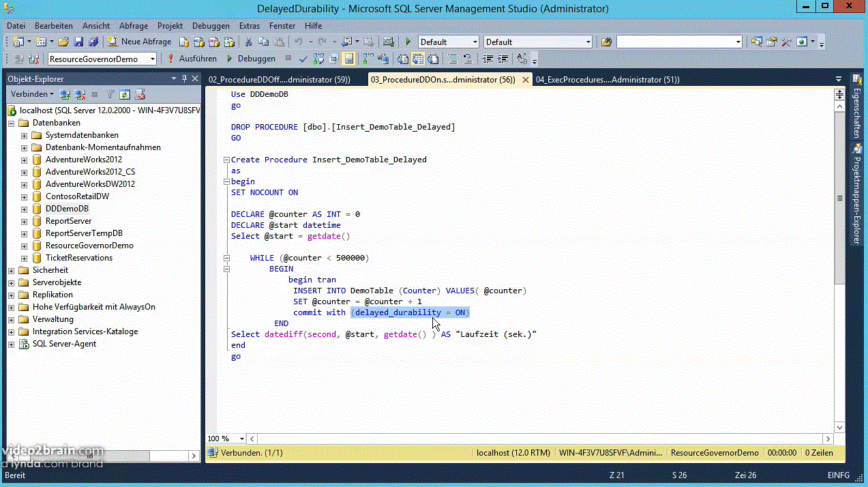Image resolution: width=868 pixels, height=487 pixels.
Task: Click the connect Object Explorer icon
Action: [x=65, y=94]
